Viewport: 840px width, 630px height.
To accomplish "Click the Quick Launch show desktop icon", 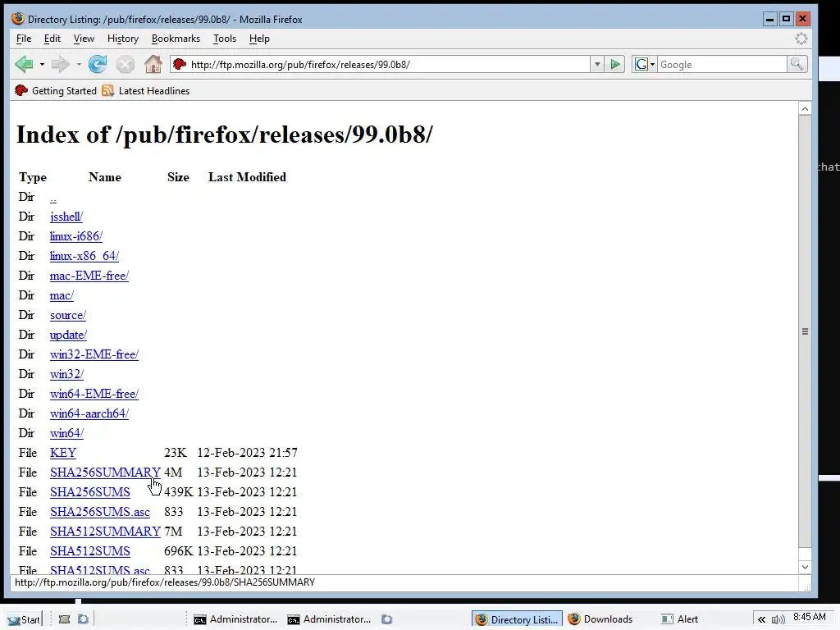I will pos(83,619).
